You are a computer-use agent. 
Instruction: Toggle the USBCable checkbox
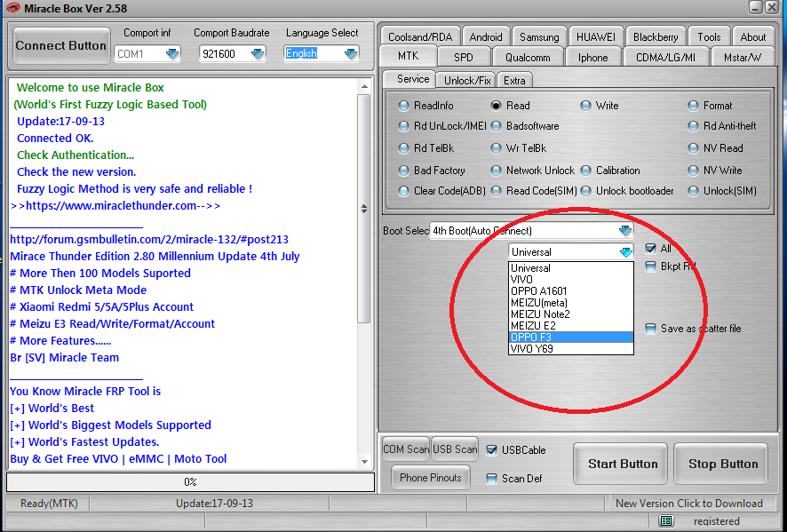click(492, 450)
